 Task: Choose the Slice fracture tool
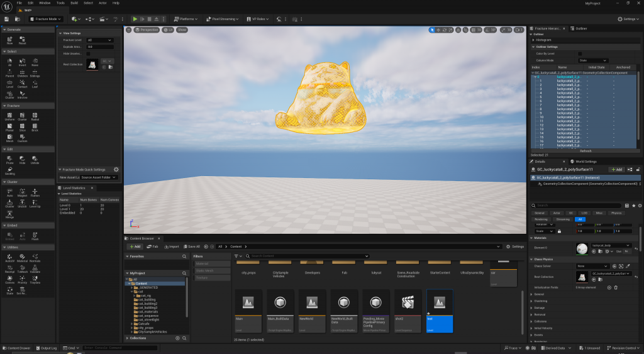[x=22, y=127]
